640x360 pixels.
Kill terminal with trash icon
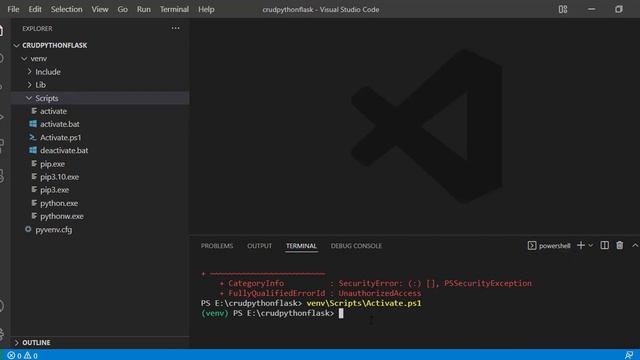click(x=620, y=245)
